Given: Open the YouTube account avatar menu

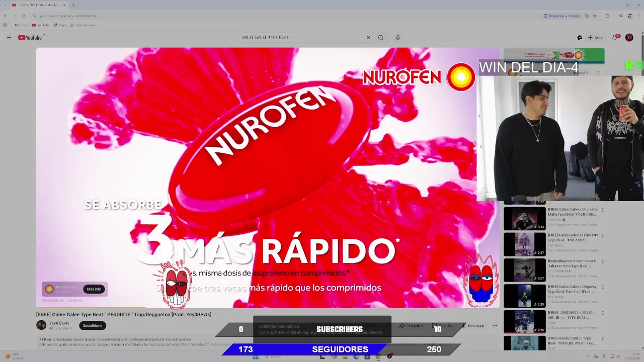Looking at the screenshot, I should click(x=629, y=38).
